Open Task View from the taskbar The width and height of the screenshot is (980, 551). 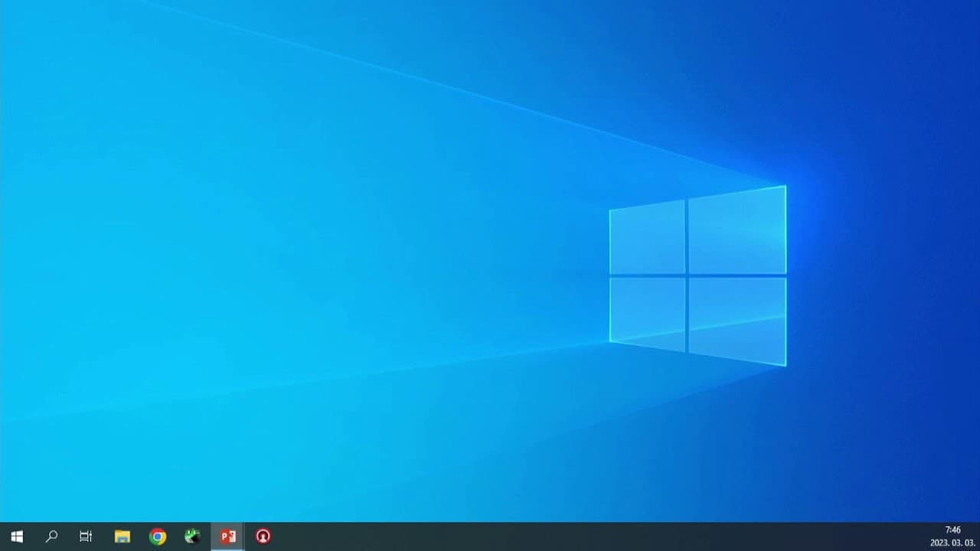pos(86,536)
